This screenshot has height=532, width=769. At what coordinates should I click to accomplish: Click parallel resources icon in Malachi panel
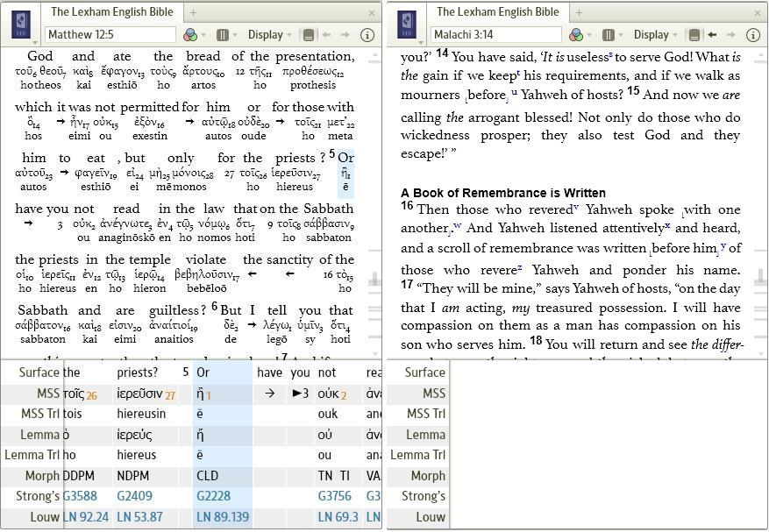tap(609, 35)
